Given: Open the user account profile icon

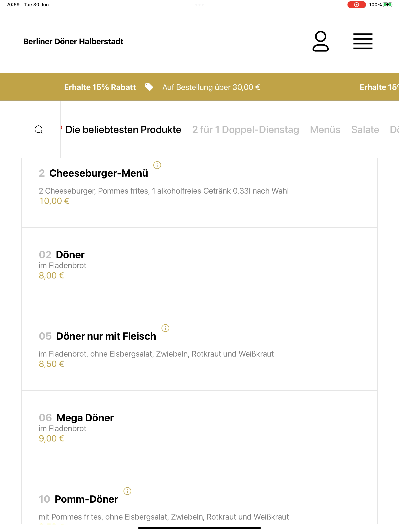Looking at the screenshot, I should pyautogui.click(x=320, y=41).
